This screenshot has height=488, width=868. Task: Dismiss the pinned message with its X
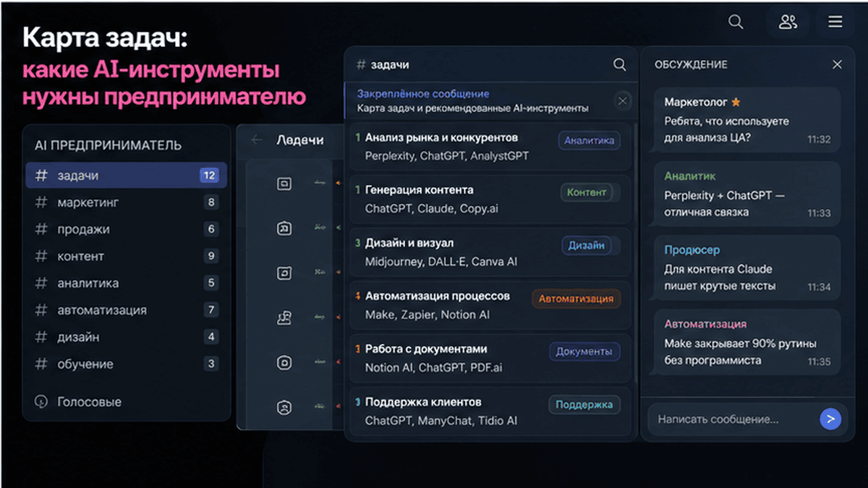623,101
